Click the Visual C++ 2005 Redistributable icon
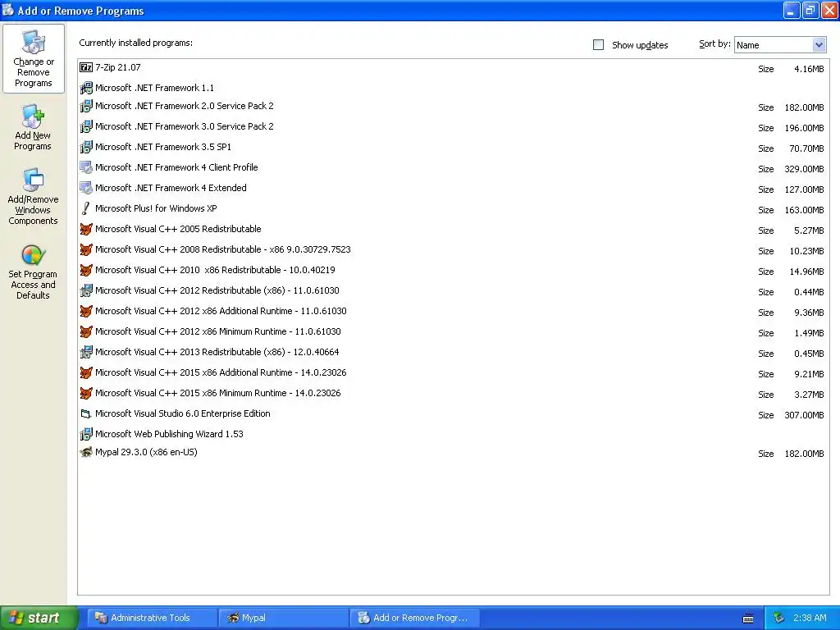The width and height of the screenshot is (840, 630). [85, 230]
